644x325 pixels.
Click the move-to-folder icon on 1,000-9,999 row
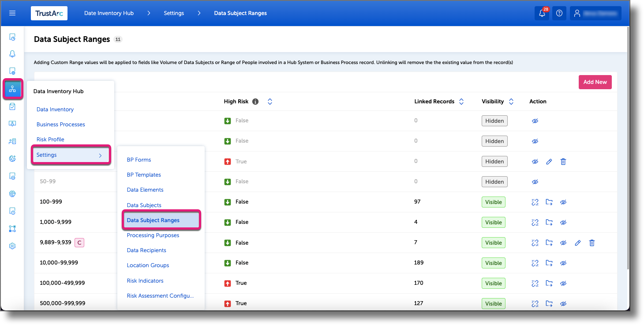click(549, 222)
